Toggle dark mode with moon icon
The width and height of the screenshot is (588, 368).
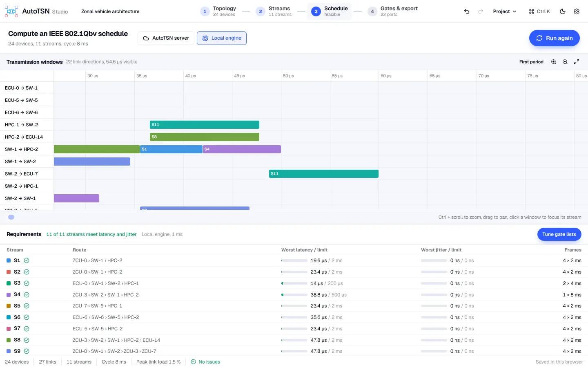tap(563, 11)
